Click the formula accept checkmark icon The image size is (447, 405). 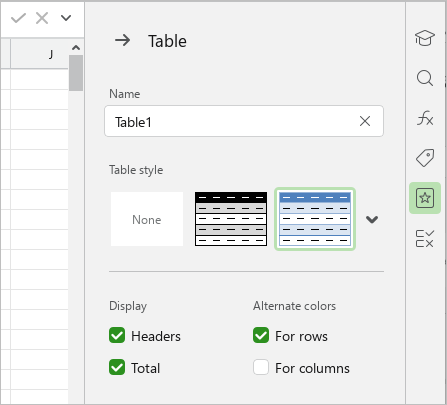[18, 18]
